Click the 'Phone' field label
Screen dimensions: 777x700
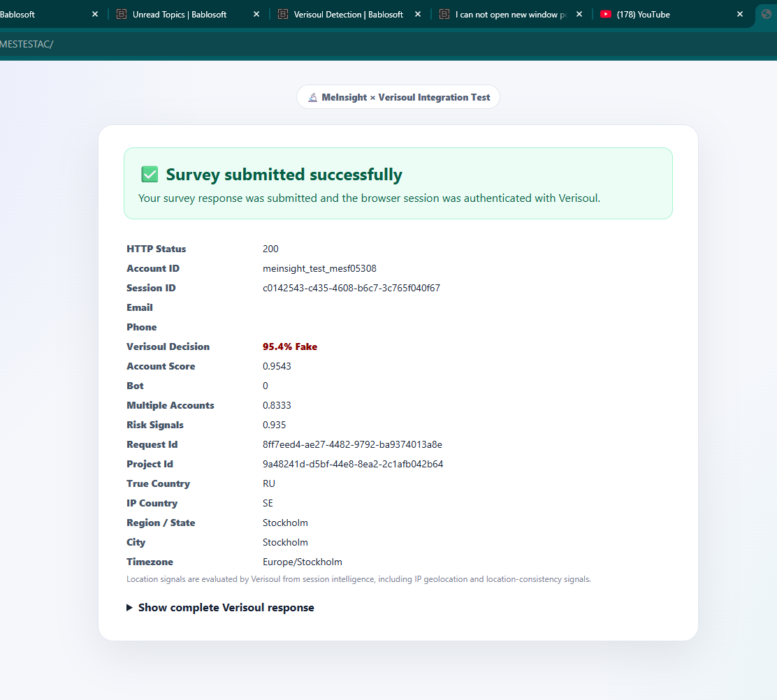tap(142, 327)
